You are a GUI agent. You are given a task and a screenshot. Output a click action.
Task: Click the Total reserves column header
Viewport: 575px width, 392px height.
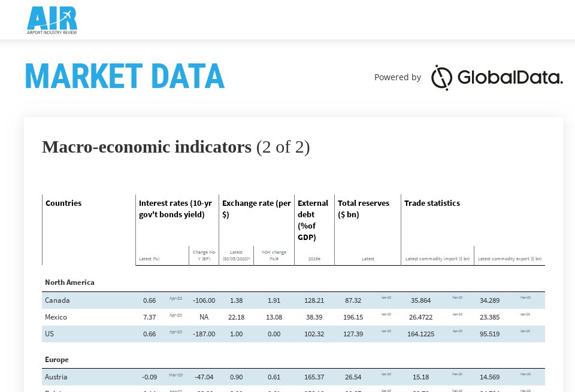coord(363,209)
